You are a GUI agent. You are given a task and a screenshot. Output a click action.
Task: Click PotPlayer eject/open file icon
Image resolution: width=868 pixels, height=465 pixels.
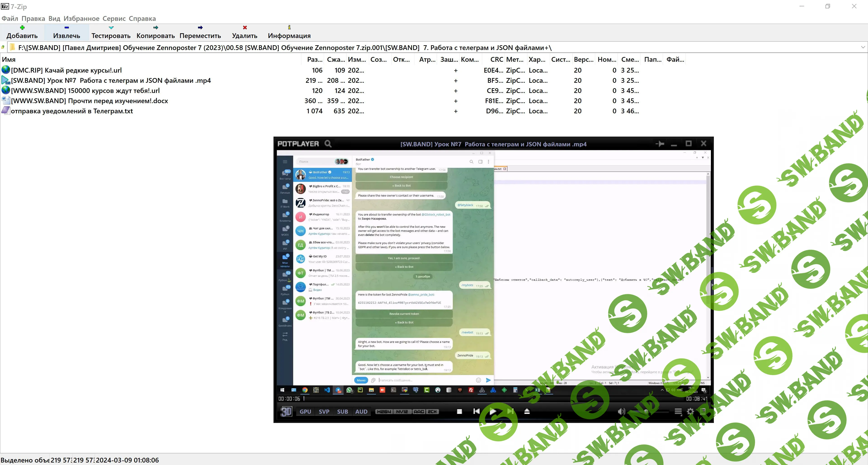pyautogui.click(x=527, y=411)
